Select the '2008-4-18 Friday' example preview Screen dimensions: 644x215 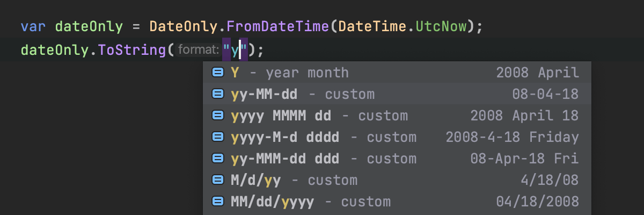click(x=512, y=137)
